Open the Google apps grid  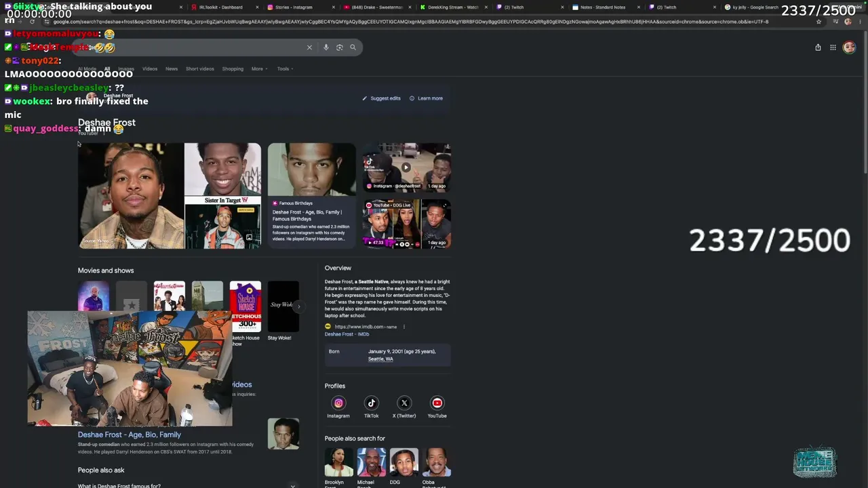833,47
